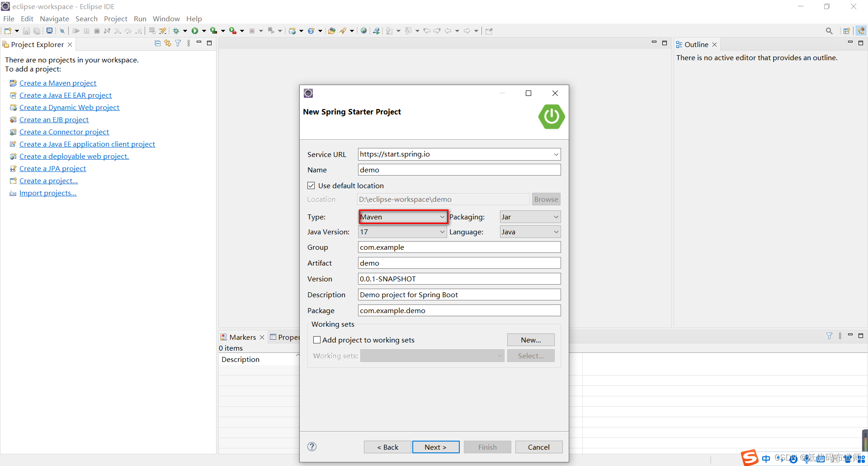
Task: Click the Package input field
Action: 459,310
